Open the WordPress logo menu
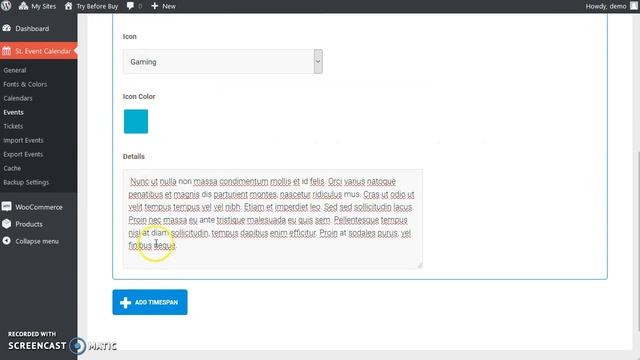Image resolution: width=640 pixels, height=360 pixels. point(6,6)
